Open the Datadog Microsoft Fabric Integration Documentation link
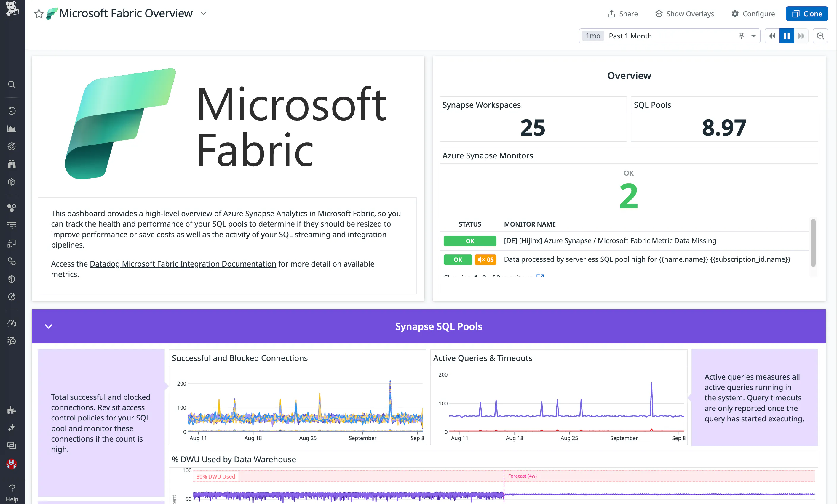This screenshot has width=837, height=504. point(183,264)
